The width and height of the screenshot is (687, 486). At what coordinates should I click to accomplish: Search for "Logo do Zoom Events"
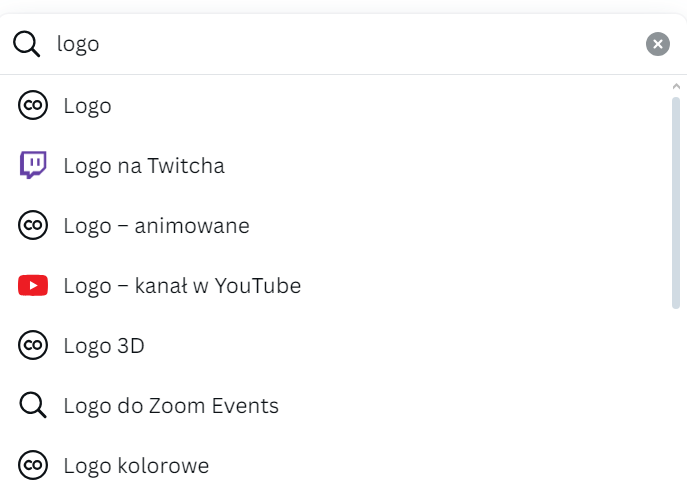171,406
